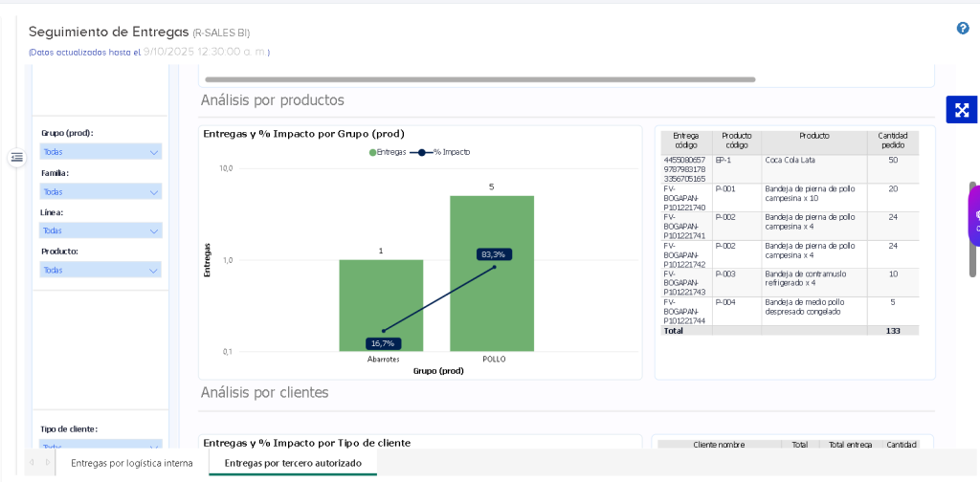Viewport: 980px width, 482px height.
Task: Click the horizontal scrollbar above Análisis por productos
Action: click(480, 79)
